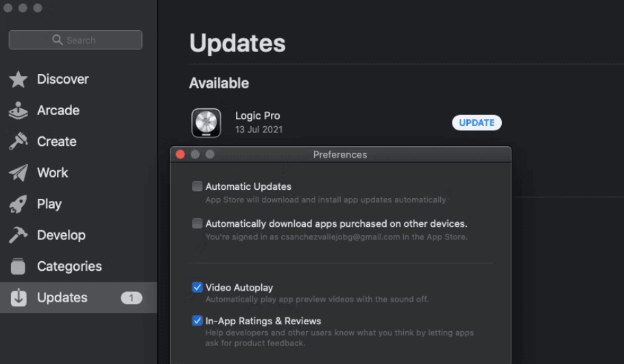
Task: Click the Updates download arrow icon
Action: tap(19, 298)
